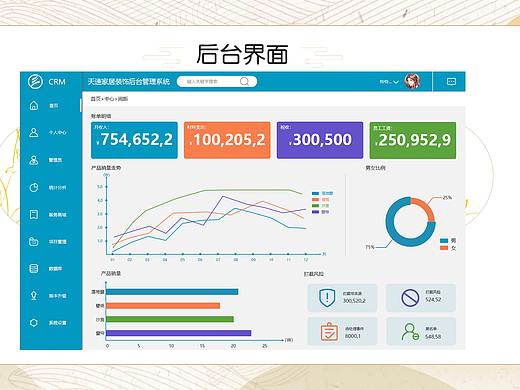Screen dimensions: 520x390
Task: Open the pie-chart statistics icon in sidebar
Action: (x=34, y=187)
